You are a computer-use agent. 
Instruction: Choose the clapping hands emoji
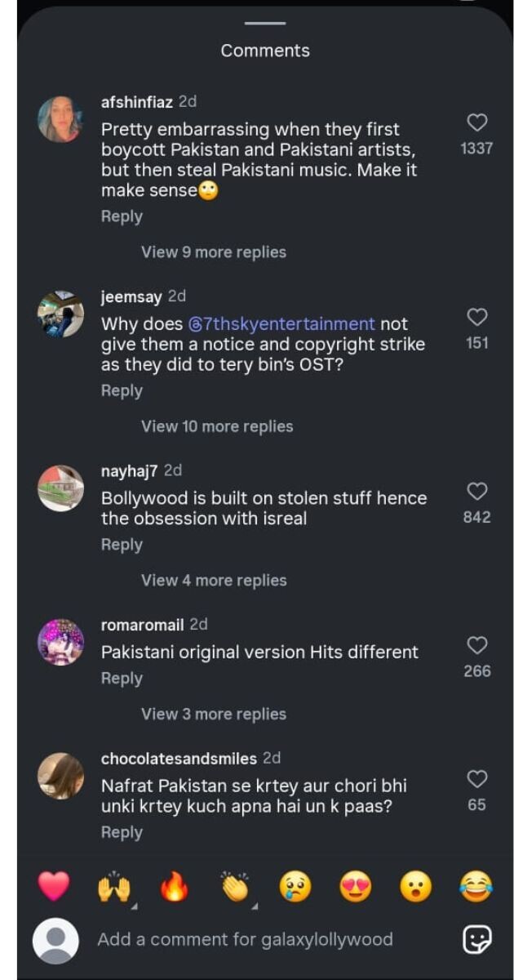[235, 886]
